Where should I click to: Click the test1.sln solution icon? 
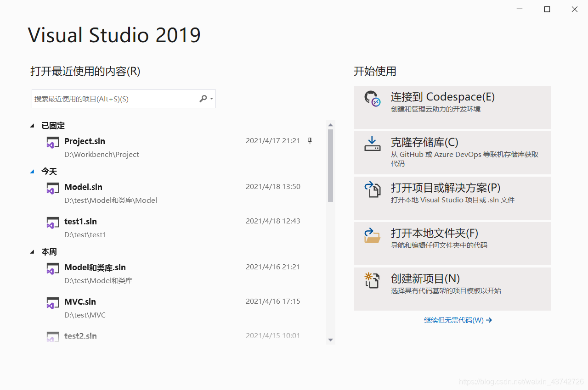click(x=53, y=223)
